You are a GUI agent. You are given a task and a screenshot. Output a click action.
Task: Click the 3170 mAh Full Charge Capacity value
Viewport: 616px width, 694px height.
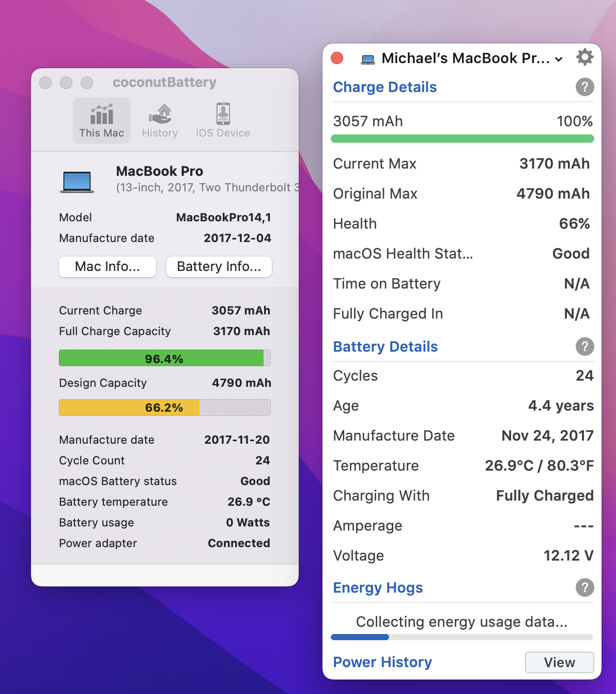pos(241,331)
